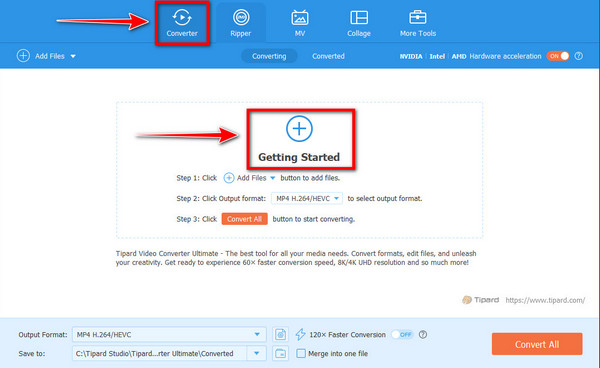Click Add Files plus icon in toolbar
Image resolution: width=600 pixels, height=368 pixels.
point(23,56)
